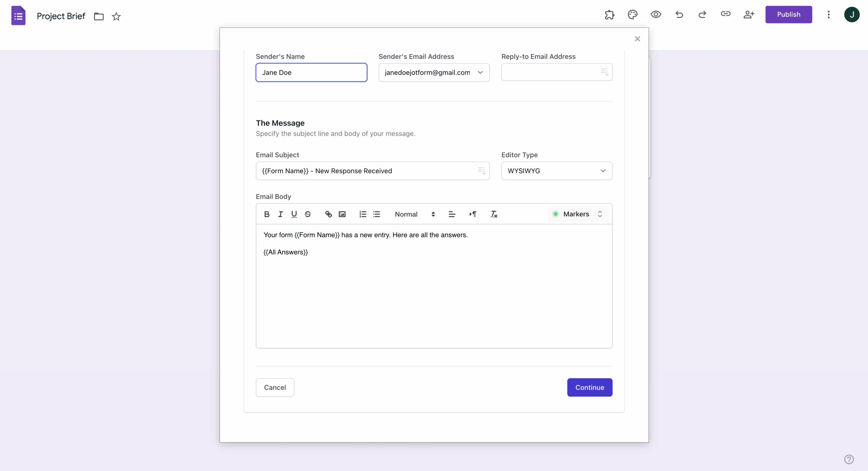The image size is (868, 471).
Task: Insert an image into email body
Action: (x=342, y=214)
